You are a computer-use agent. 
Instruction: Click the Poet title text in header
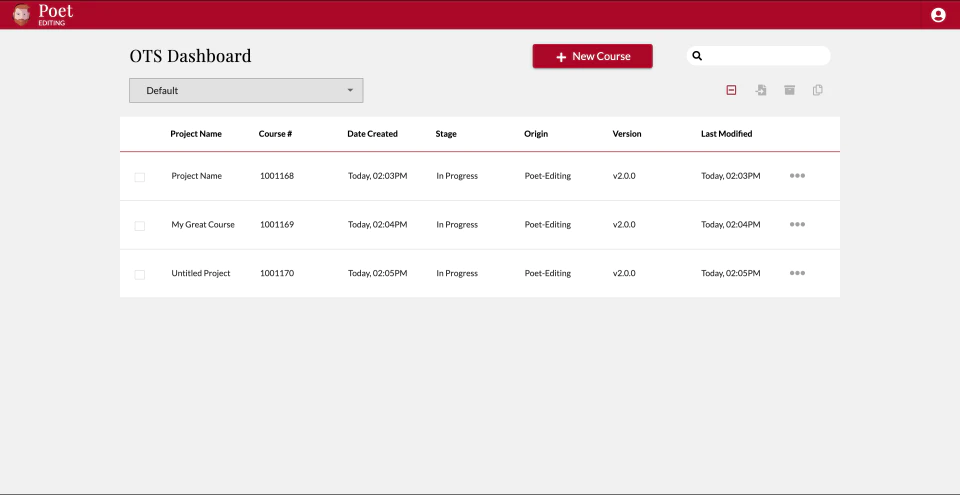[56, 10]
